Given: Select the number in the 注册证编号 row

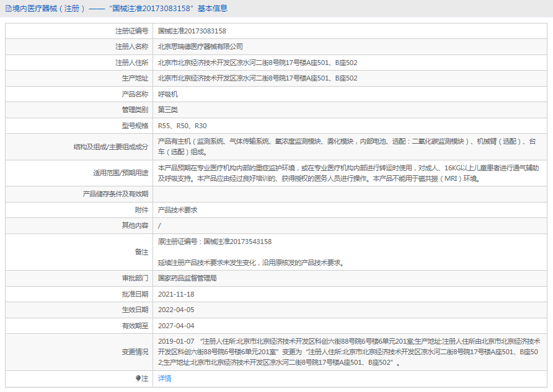Looking at the screenshot, I should point(192,30).
